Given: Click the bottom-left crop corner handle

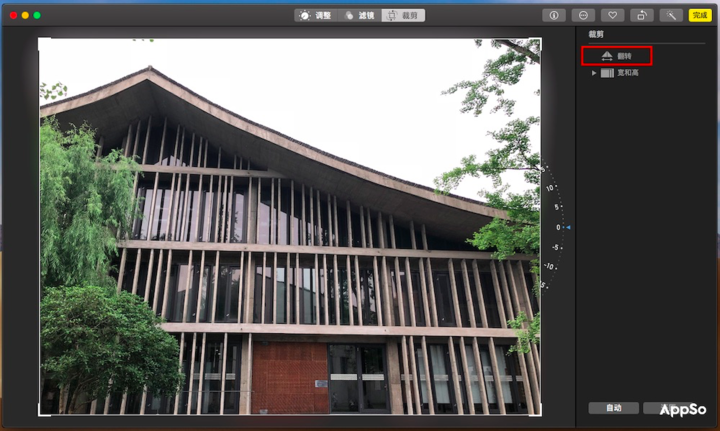Looking at the screenshot, I should 41,413.
